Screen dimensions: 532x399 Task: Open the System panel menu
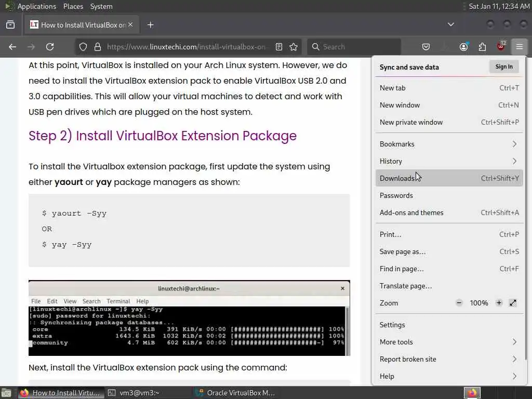101,6
